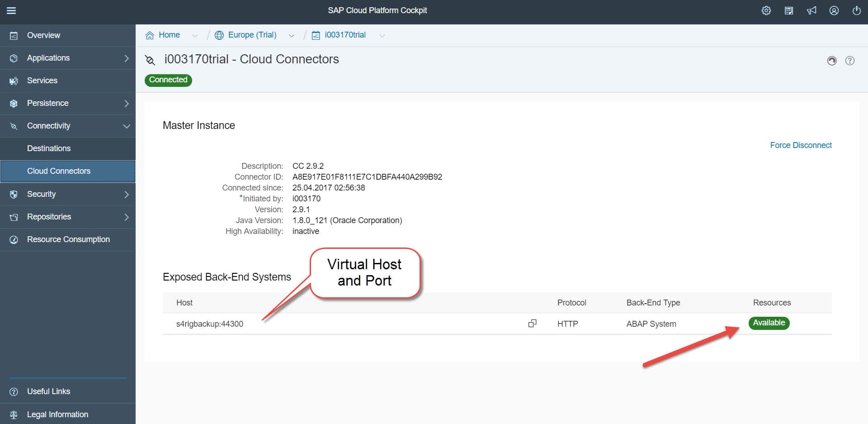Click the power log off icon
This screenshot has height=424, width=868.
coord(857,10)
